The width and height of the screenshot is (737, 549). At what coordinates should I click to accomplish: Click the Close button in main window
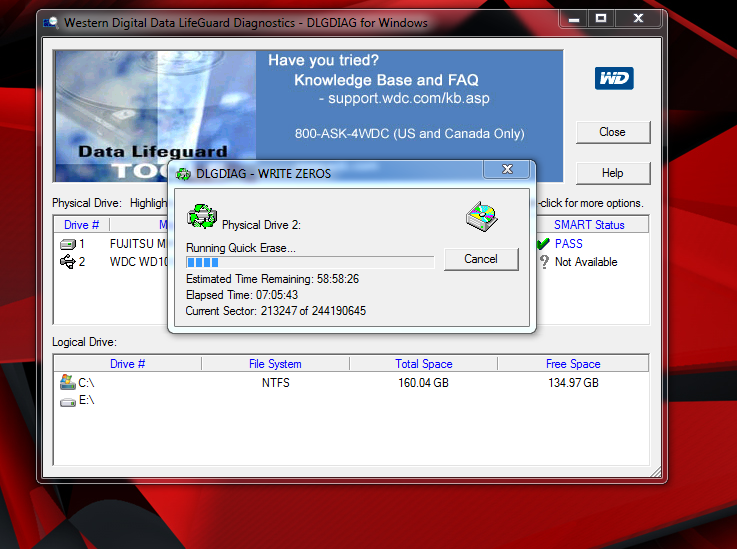[x=613, y=132]
